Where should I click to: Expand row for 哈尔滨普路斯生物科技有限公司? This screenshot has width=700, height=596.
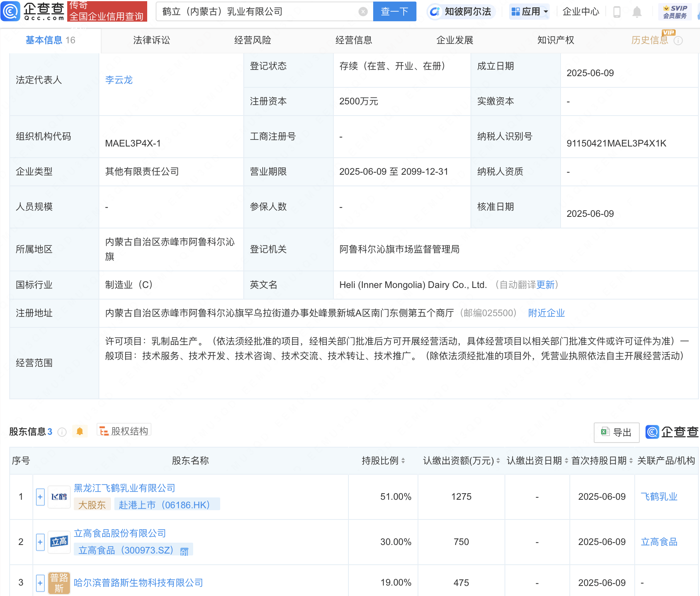coord(40,583)
